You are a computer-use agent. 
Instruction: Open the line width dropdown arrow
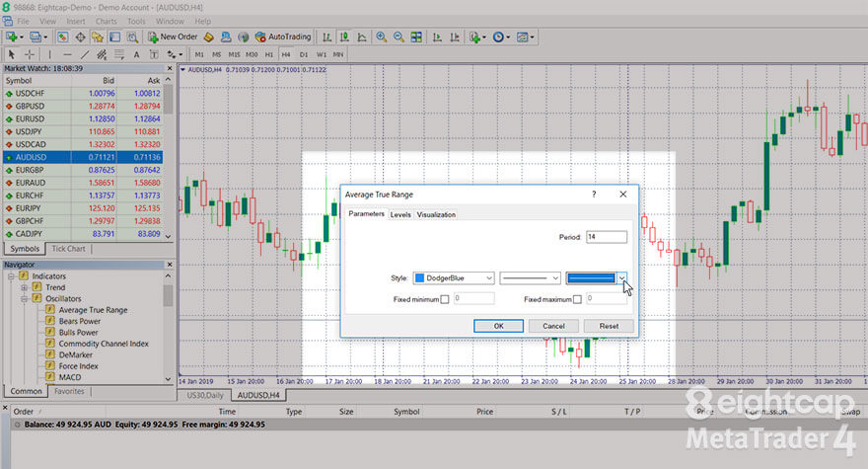(622, 277)
